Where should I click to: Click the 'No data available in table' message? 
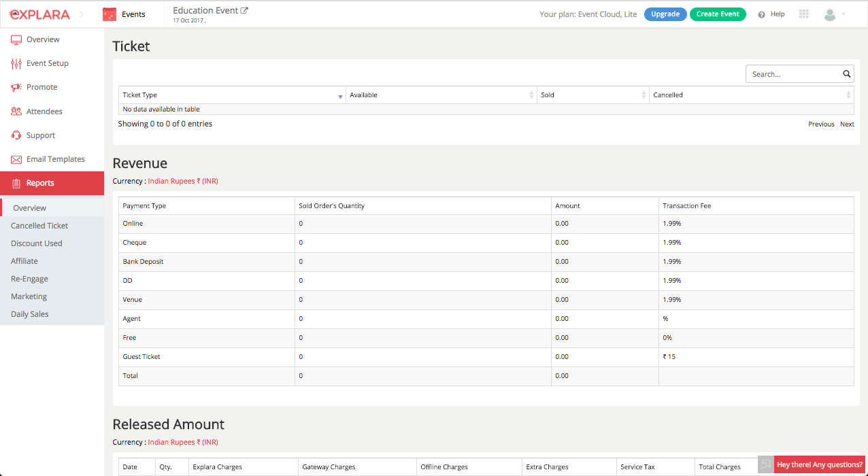(x=161, y=109)
